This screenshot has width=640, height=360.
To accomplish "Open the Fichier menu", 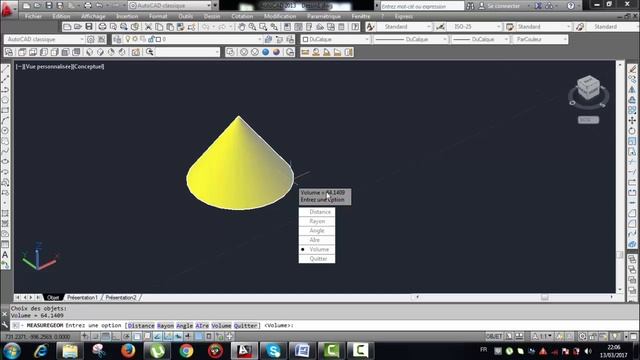I will coord(33,16).
